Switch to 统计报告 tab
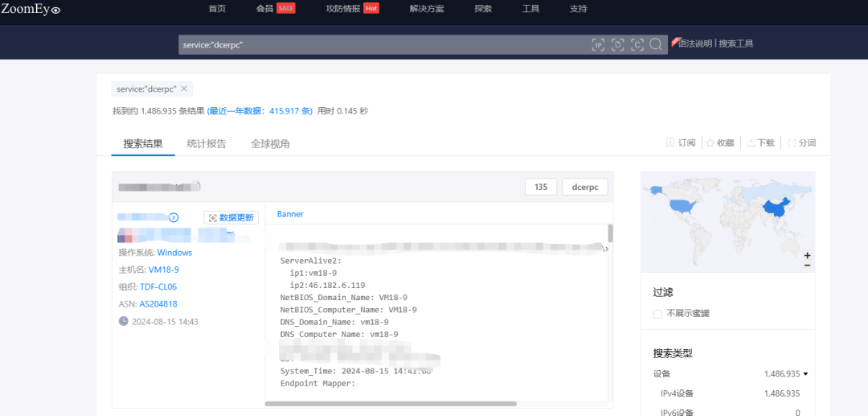 click(207, 144)
